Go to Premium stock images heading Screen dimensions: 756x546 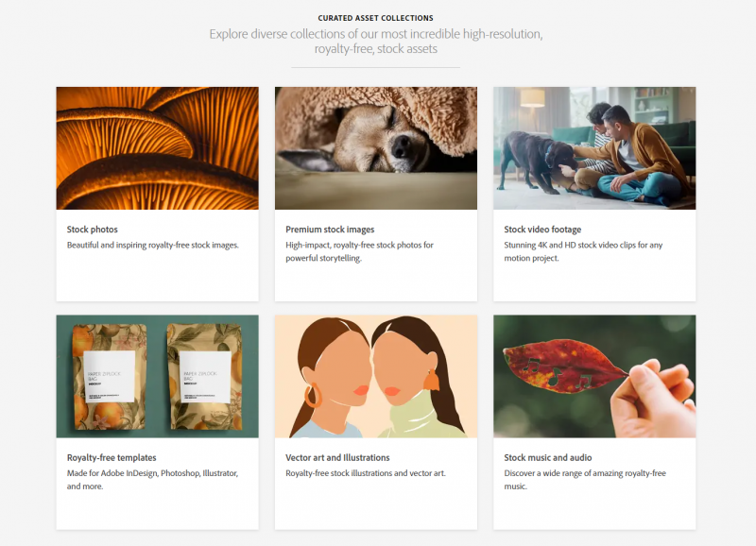coord(330,230)
